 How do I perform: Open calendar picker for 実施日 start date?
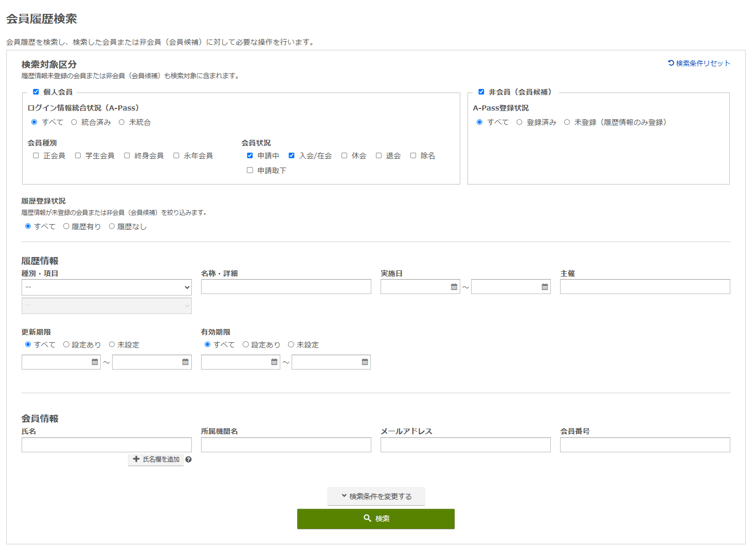(455, 286)
